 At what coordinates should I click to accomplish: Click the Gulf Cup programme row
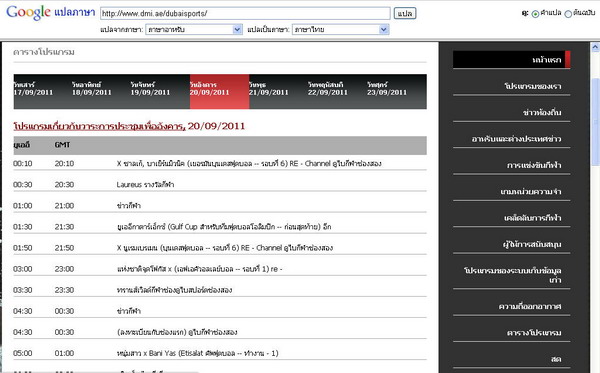tap(224, 227)
